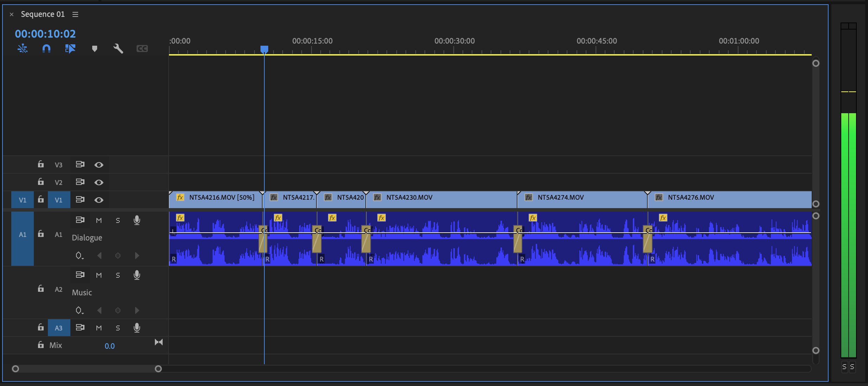The width and height of the screenshot is (868, 386).
Task: Select audio crossfade before NT5A4274.MOV
Action: tap(517, 239)
